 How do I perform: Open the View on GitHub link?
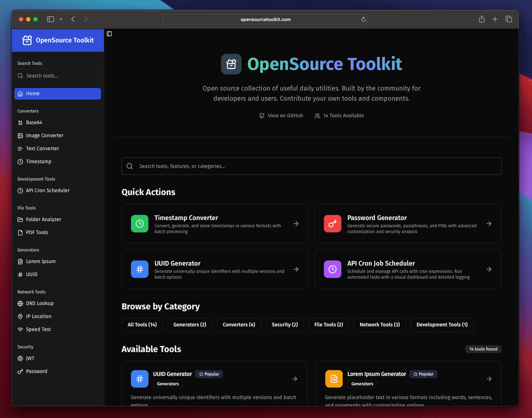click(281, 116)
